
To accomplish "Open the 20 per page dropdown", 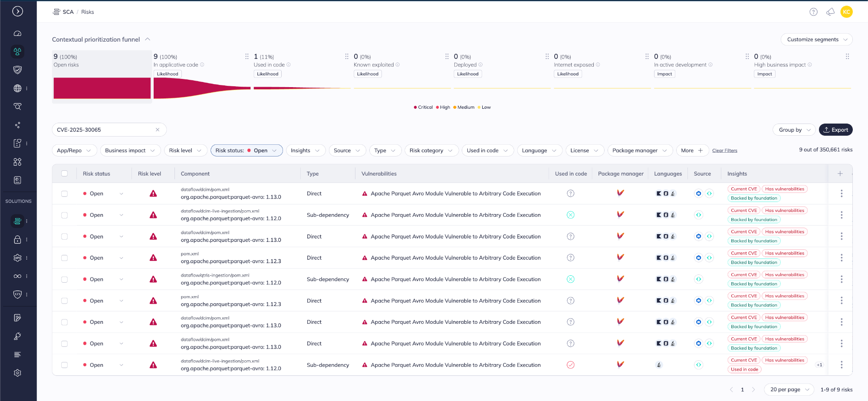I will click(x=789, y=389).
